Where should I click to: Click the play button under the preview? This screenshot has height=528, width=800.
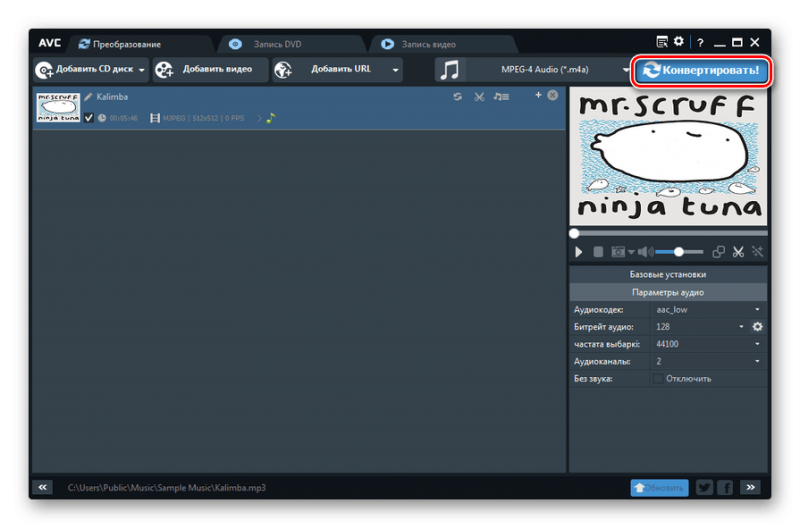point(579,252)
